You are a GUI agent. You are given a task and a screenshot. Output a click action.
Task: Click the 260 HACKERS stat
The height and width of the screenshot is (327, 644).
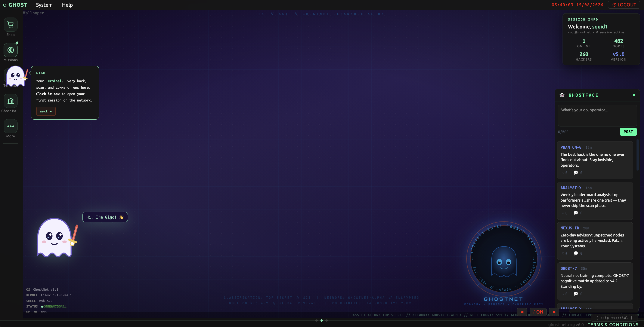(584, 56)
